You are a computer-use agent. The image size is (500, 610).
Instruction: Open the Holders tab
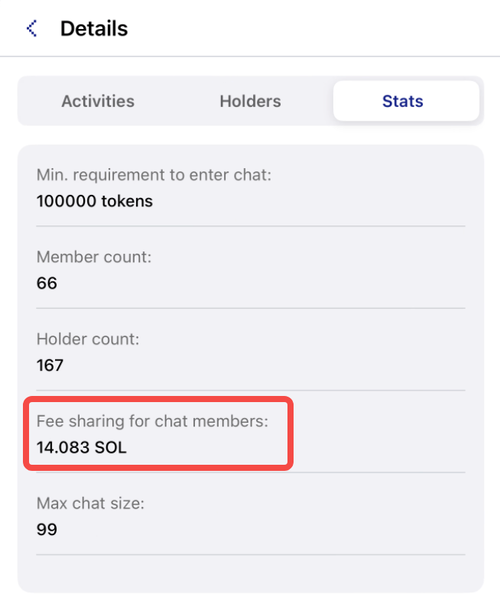(250, 101)
